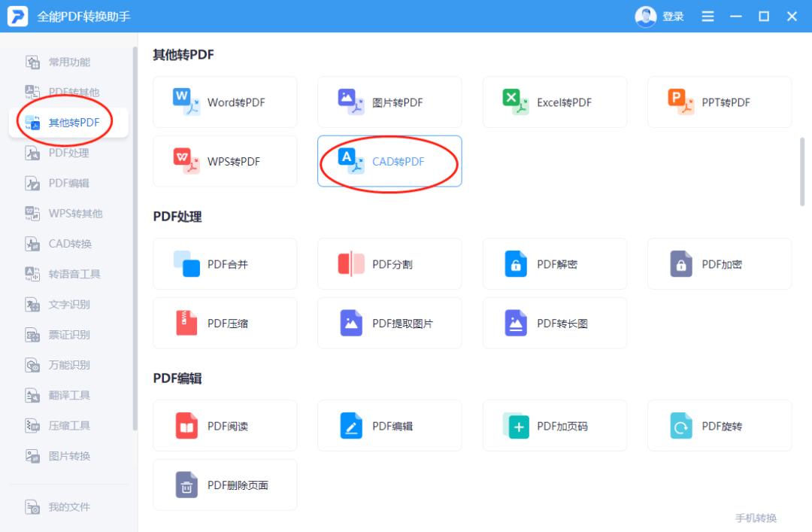Launch the PDF解密 decrypt tool

[555, 264]
